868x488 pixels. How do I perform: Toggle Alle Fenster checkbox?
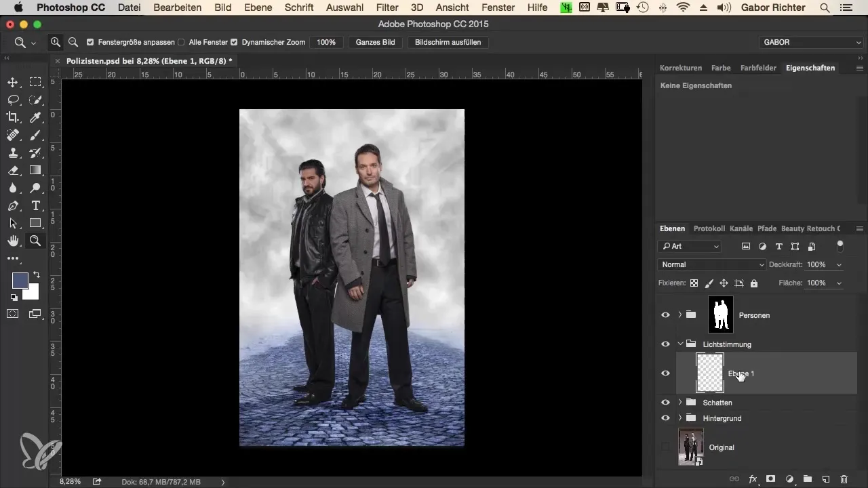pos(181,42)
